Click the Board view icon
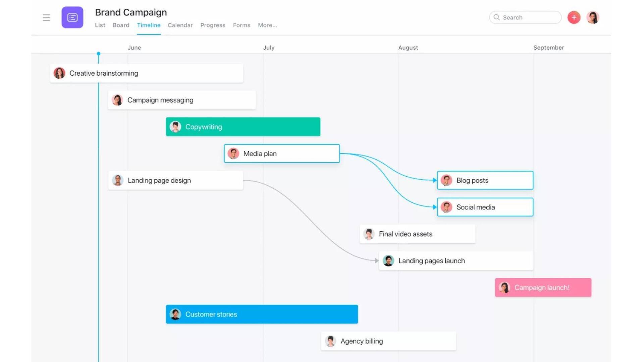Screen dimensions: 644x362 pos(121,25)
